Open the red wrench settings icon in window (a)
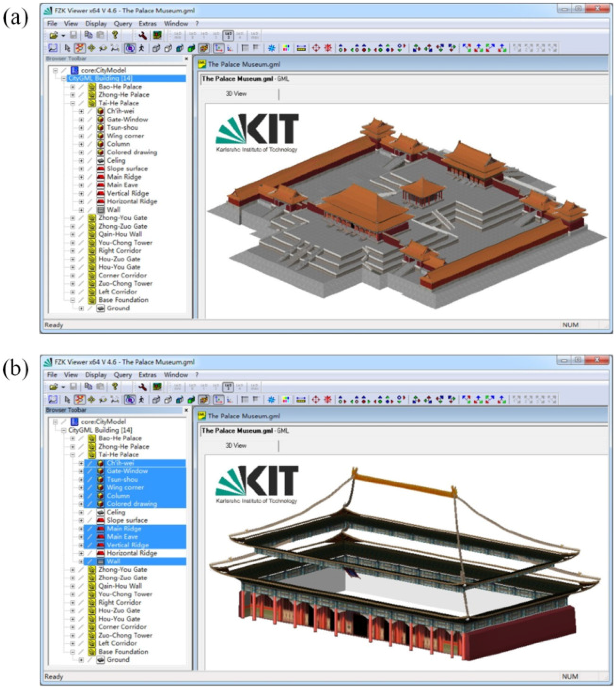The height and width of the screenshot is (689, 616). [143, 35]
